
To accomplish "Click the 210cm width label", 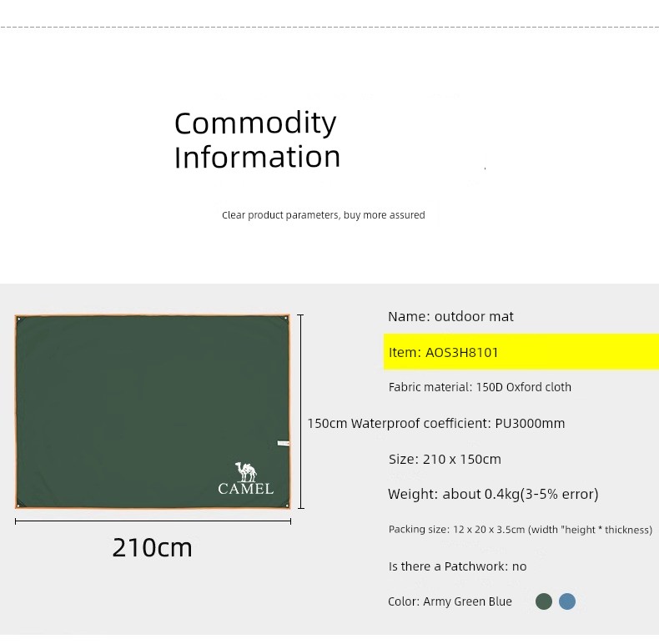I will pos(153,547).
